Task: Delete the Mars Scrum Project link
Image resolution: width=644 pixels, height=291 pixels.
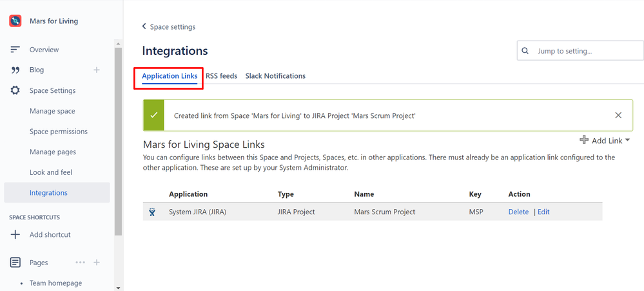Action: pos(518,212)
